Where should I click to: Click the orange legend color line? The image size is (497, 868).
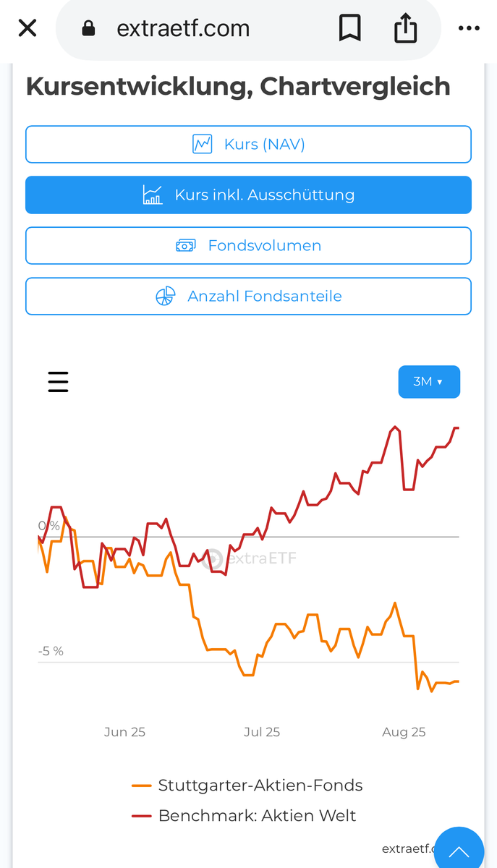(x=142, y=786)
